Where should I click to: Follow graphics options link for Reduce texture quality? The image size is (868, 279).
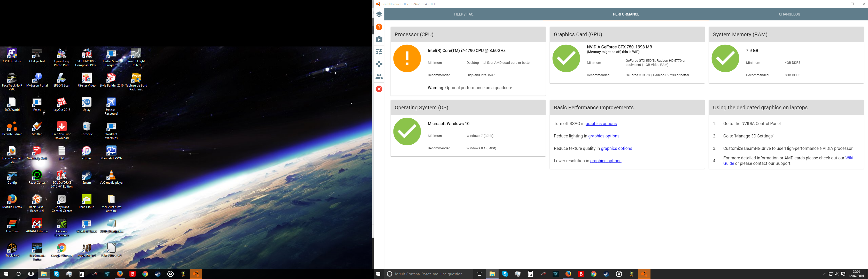click(x=616, y=149)
